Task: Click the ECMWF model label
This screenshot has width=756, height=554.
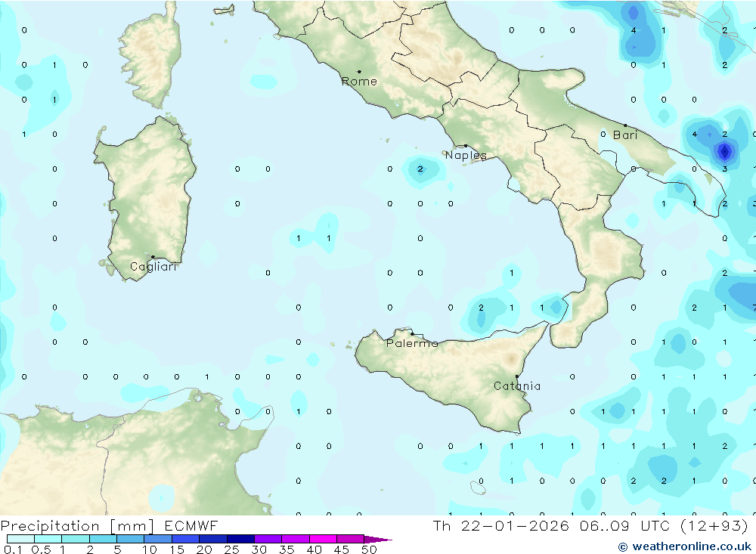Action: [191, 526]
